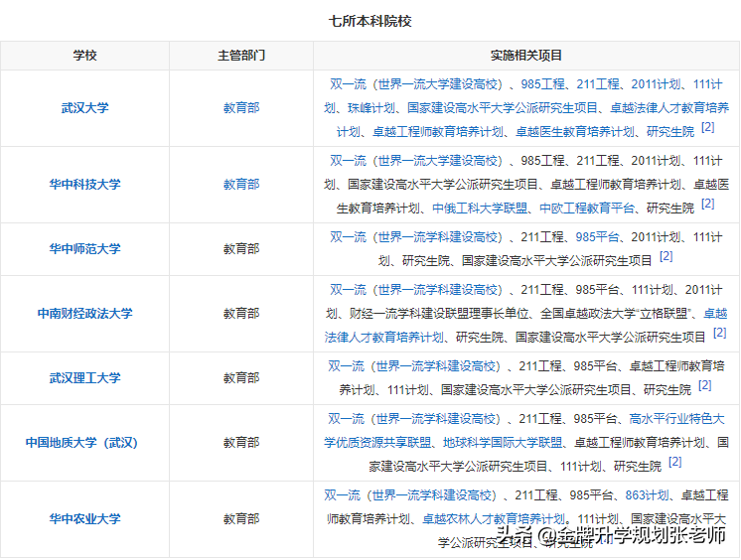Screen dimensions: 741x560
Task: Open the 中欧工程教育平台 link
Action: [587, 208]
